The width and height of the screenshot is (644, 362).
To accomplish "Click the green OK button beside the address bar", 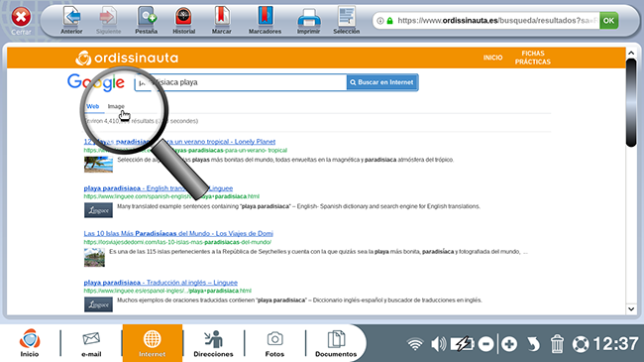I will pos(608,20).
